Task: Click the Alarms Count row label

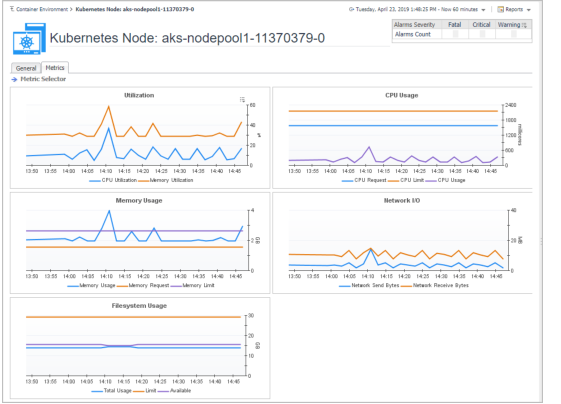Action: point(413,34)
